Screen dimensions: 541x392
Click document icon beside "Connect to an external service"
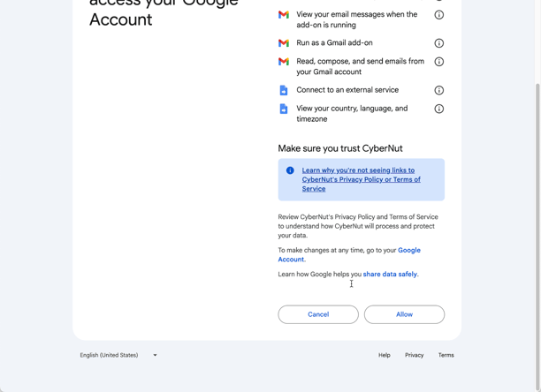tap(284, 90)
